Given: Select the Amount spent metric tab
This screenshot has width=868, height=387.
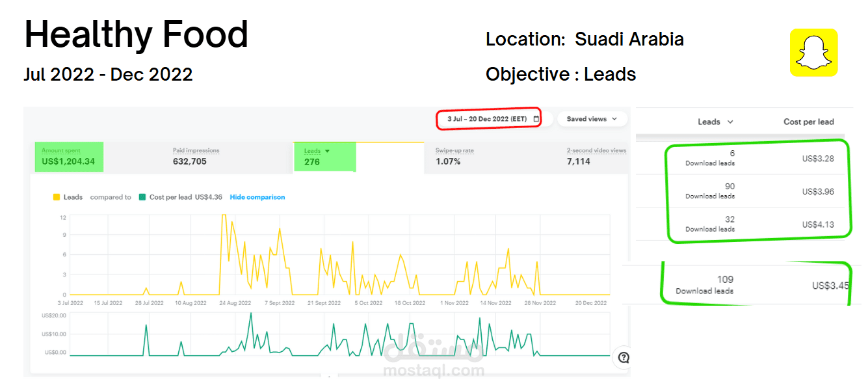Looking at the screenshot, I should tap(69, 157).
